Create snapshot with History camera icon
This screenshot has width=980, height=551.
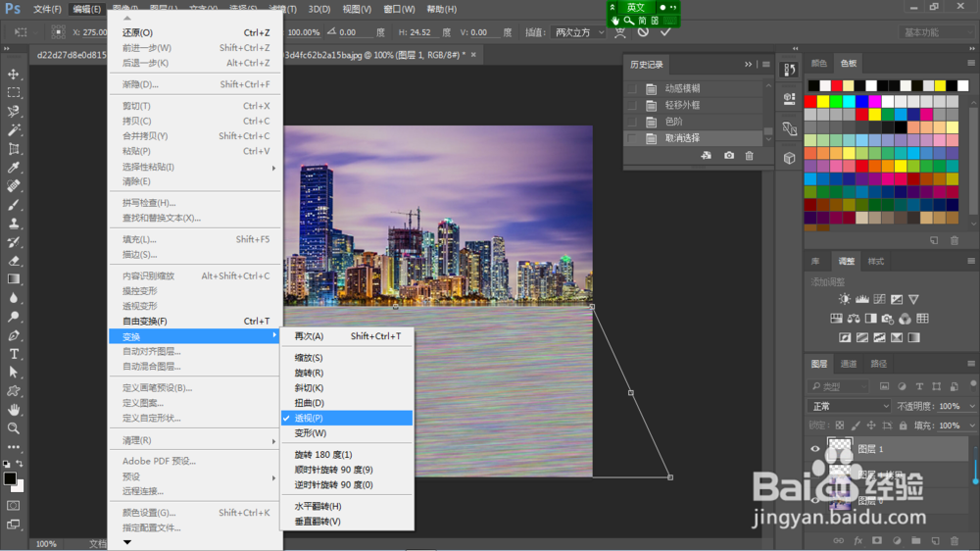point(729,155)
